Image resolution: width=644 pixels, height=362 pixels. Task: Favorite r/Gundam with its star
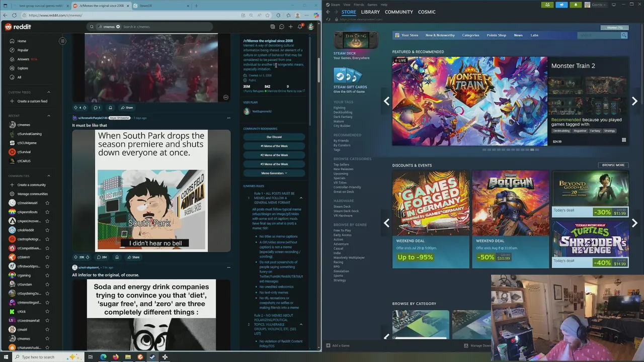47,285
